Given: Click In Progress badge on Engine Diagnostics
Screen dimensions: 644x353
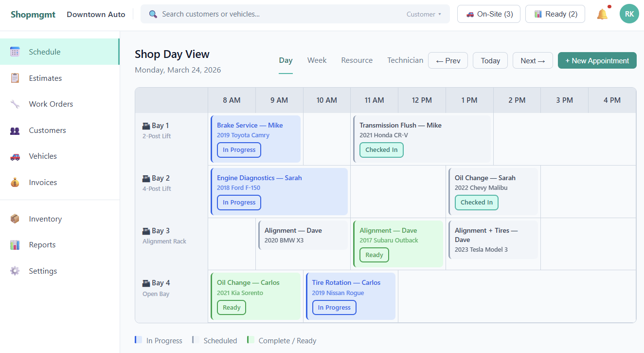Looking at the screenshot, I should pyautogui.click(x=239, y=203).
